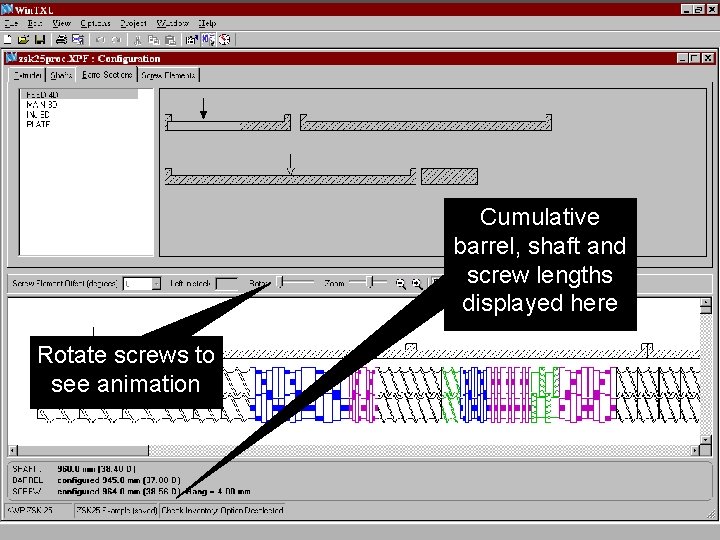Select FEED 4D in barrel list
This screenshot has width=720, height=540.
(x=79, y=95)
